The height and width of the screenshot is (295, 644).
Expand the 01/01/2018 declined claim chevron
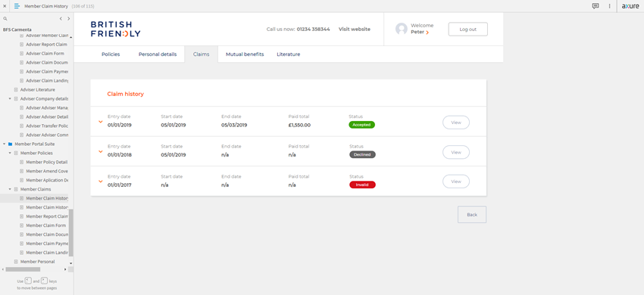point(100,151)
